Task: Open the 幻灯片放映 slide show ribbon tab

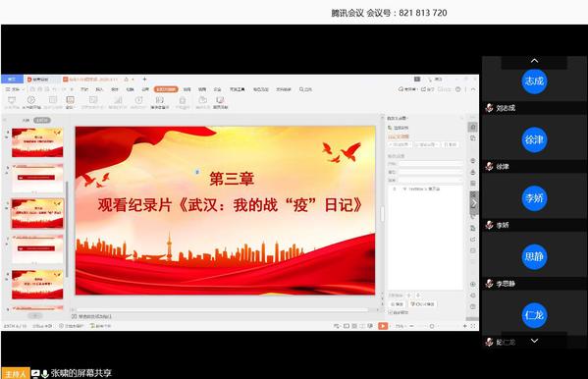Action: (166, 89)
